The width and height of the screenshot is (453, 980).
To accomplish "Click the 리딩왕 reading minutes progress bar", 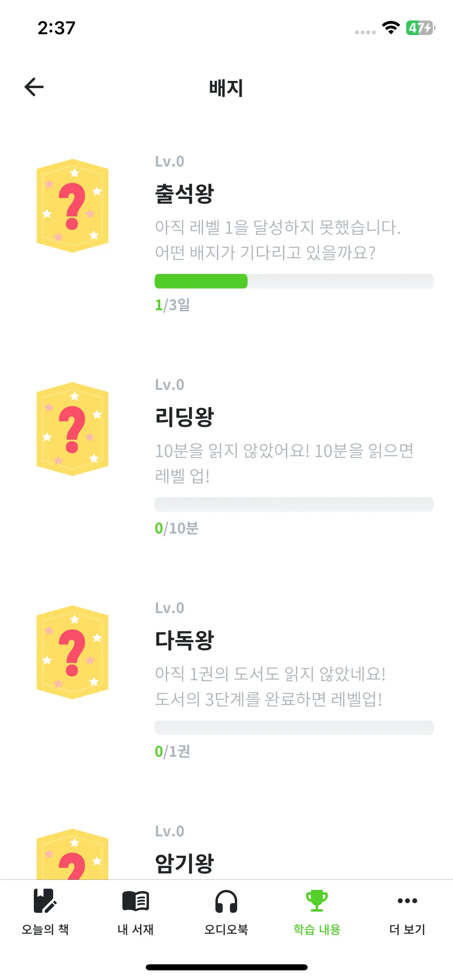I will pos(294,504).
